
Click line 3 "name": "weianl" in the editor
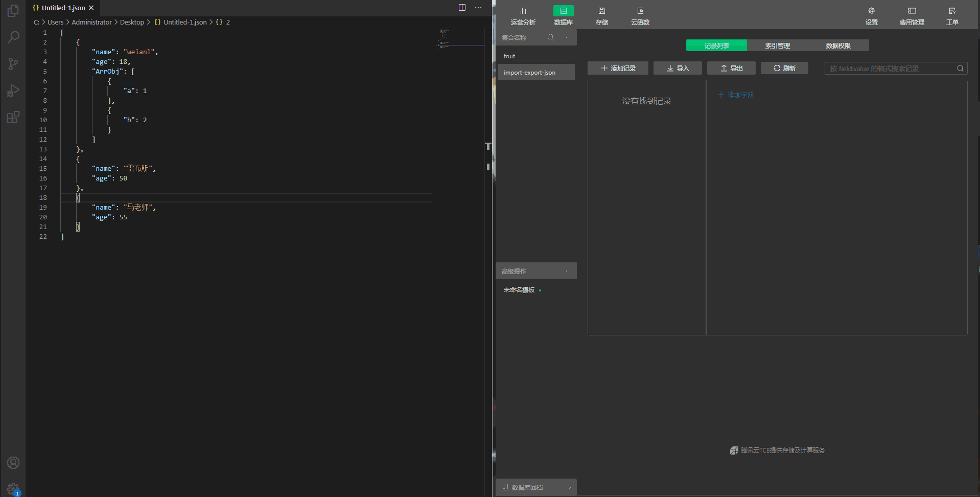point(125,52)
